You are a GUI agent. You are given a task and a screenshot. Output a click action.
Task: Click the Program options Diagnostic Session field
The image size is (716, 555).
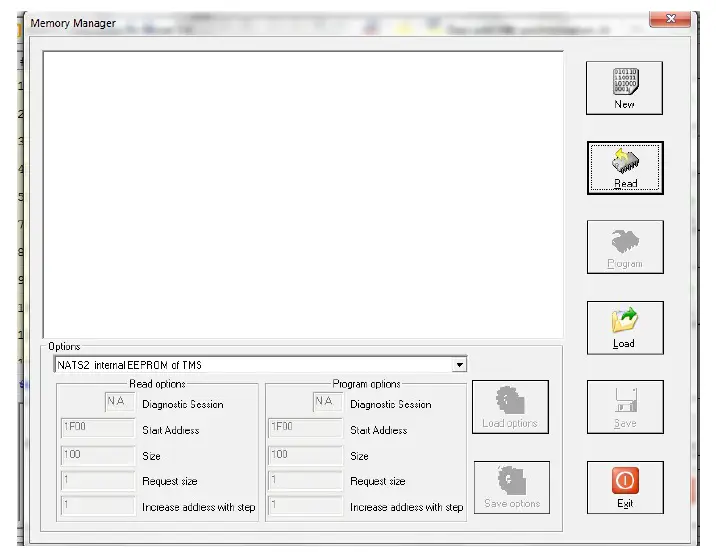tap(327, 402)
